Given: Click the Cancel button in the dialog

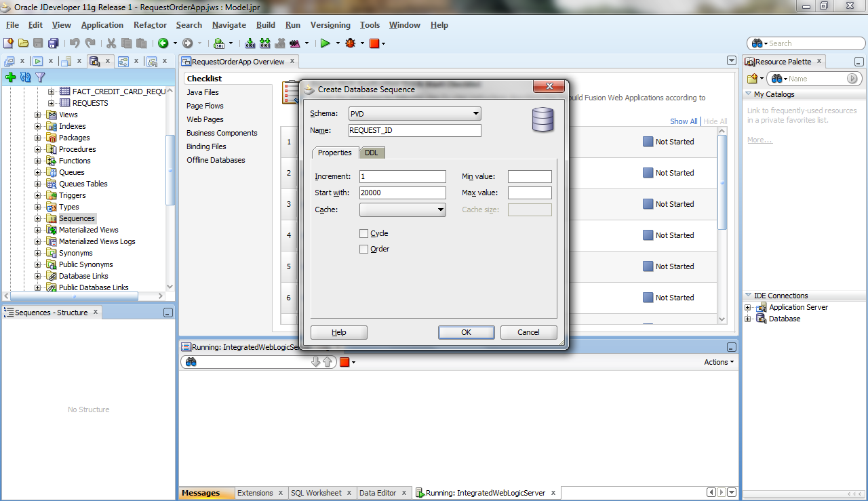Looking at the screenshot, I should coord(528,332).
